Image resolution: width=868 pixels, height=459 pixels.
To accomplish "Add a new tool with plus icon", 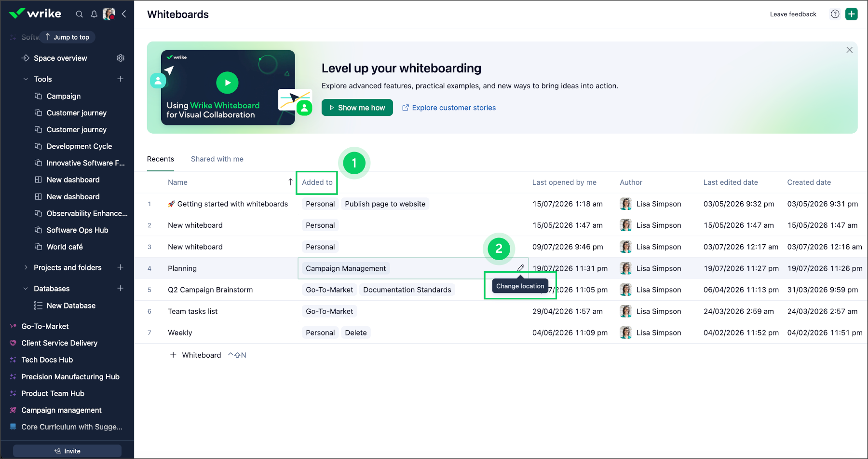I will coord(121,79).
